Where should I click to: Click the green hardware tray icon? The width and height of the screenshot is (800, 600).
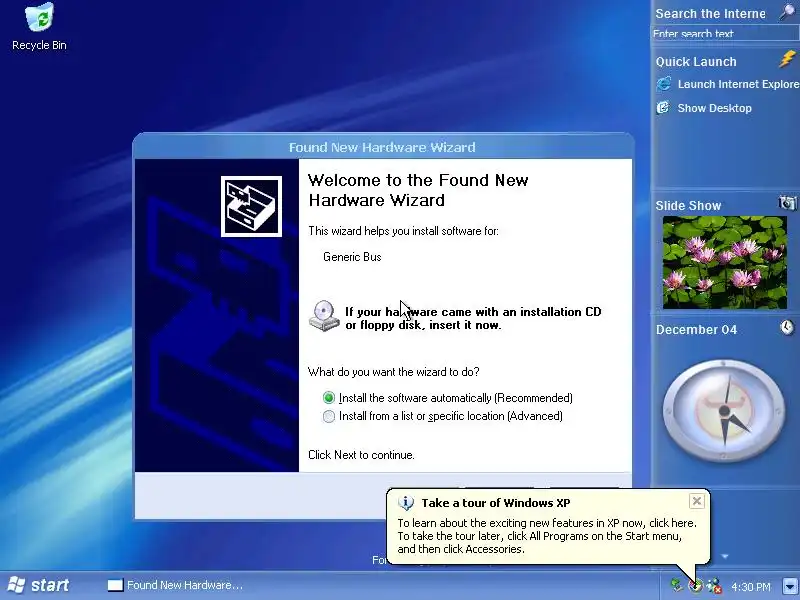677,585
